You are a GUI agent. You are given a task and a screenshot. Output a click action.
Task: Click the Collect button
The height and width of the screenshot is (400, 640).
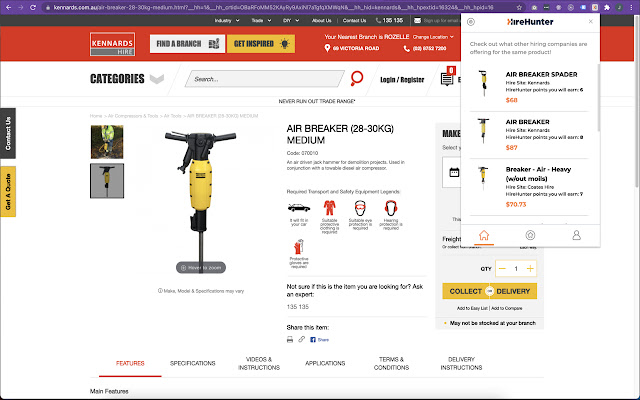(x=465, y=291)
